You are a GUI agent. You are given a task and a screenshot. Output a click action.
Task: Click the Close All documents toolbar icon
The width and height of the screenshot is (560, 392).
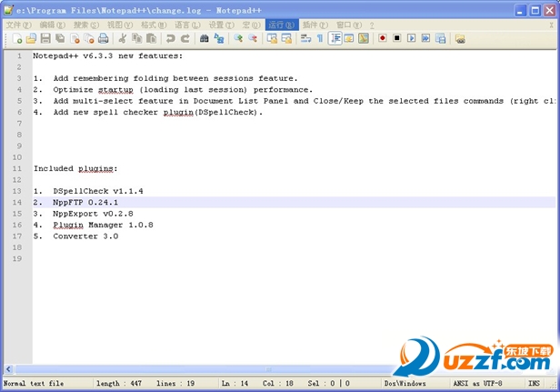[88, 38]
